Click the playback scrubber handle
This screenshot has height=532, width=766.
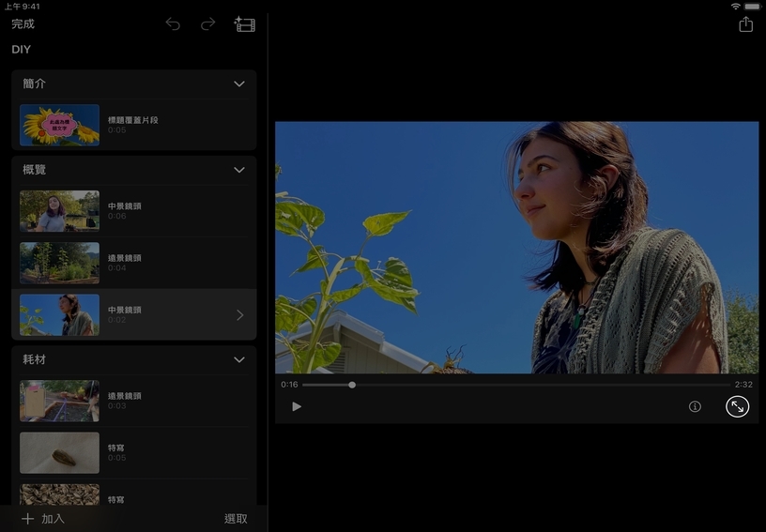point(352,385)
